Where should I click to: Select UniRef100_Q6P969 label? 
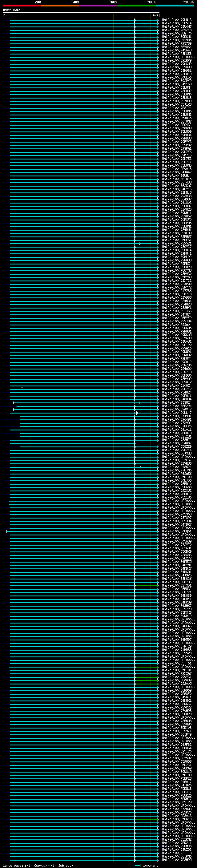point(177,690)
